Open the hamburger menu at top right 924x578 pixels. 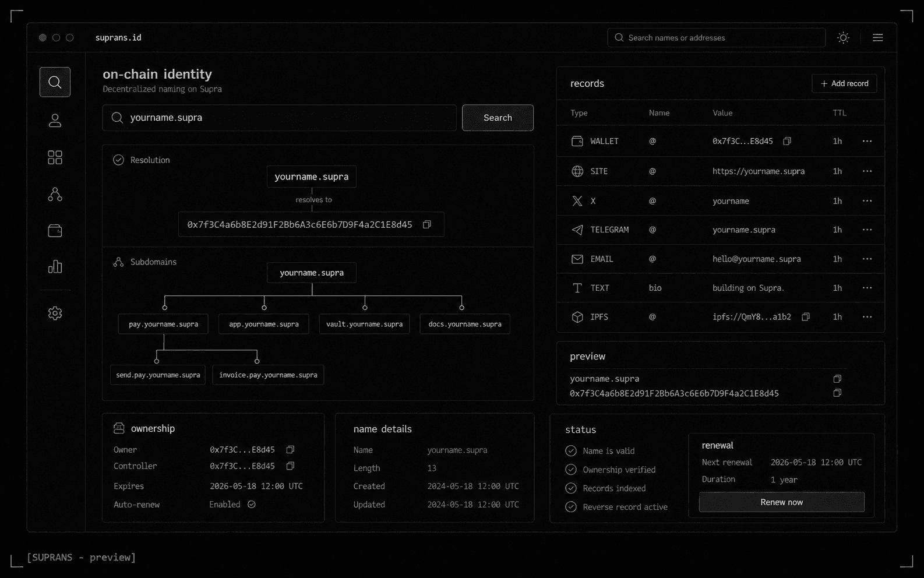click(x=878, y=38)
